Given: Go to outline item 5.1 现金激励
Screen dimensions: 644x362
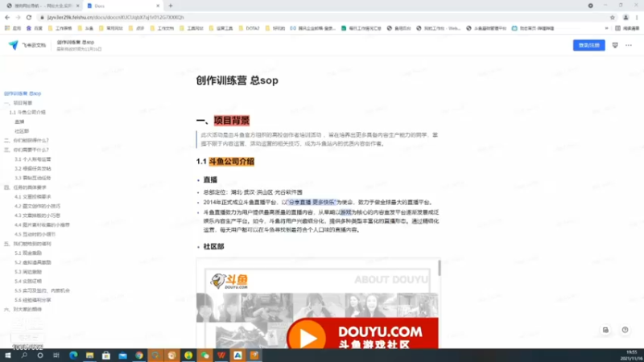Looking at the screenshot, I should click(x=28, y=253).
